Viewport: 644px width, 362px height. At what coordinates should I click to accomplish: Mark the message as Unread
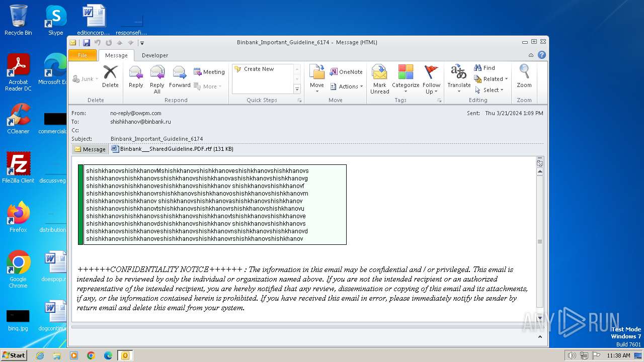pyautogui.click(x=379, y=79)
